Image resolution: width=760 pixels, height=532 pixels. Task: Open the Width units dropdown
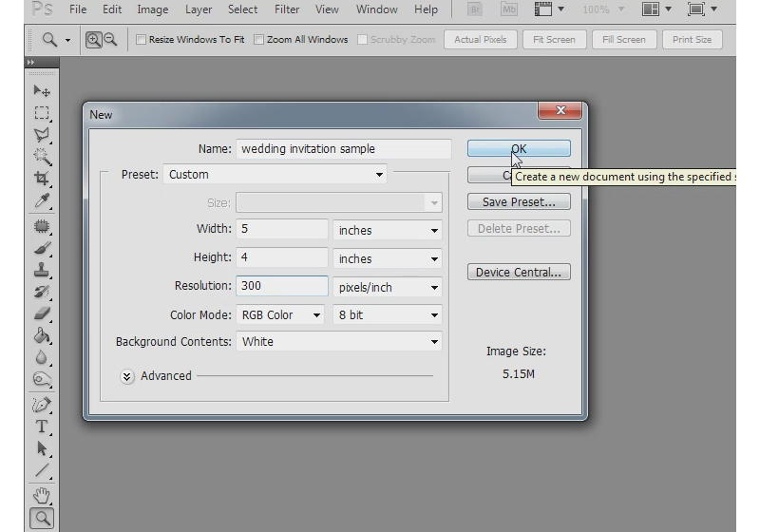pos(388,230)
